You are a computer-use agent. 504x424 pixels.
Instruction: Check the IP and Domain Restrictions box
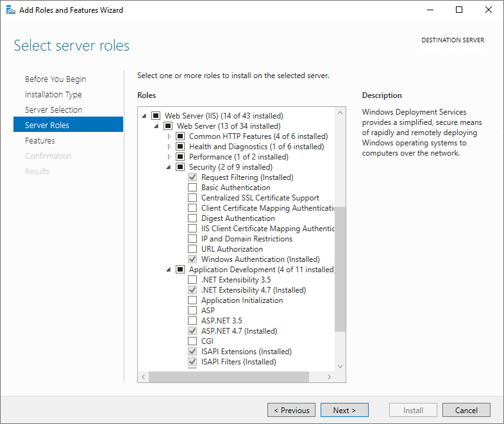(192, 239)
